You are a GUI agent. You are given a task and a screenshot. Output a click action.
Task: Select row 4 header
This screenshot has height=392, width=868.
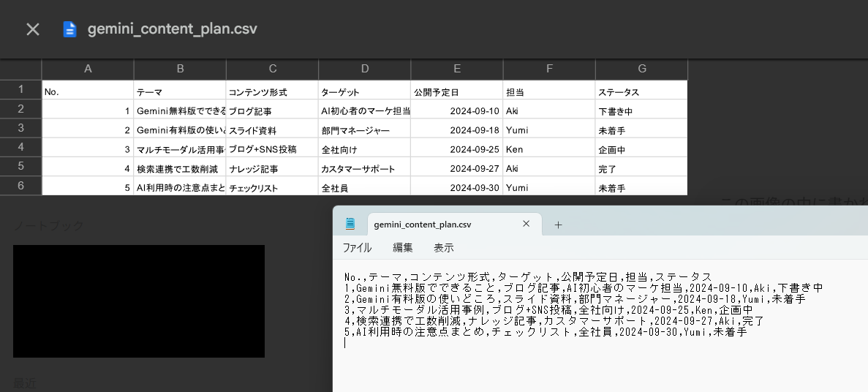click(20, 147)
